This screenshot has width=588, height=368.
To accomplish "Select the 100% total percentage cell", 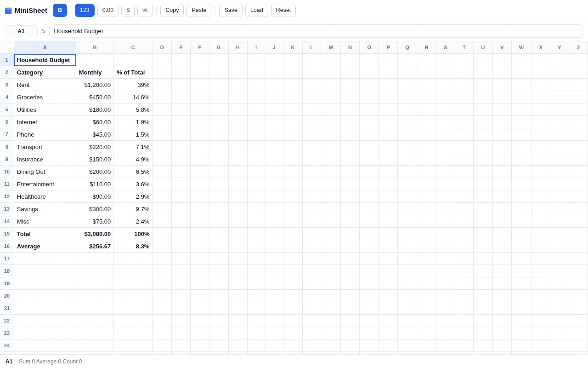I will click(x=133, y=234).
